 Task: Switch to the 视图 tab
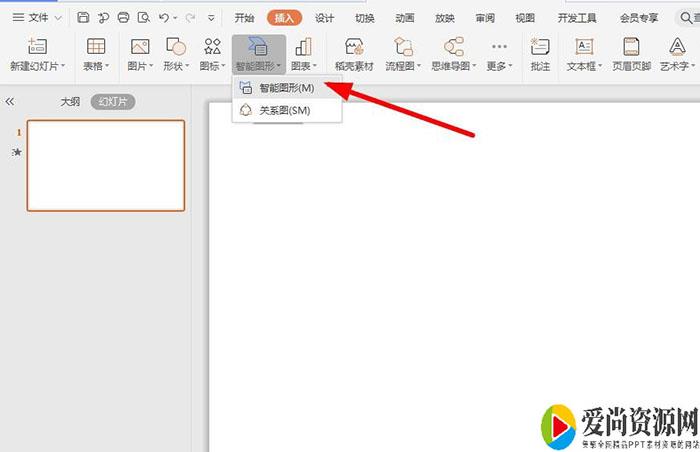(525, 18)
